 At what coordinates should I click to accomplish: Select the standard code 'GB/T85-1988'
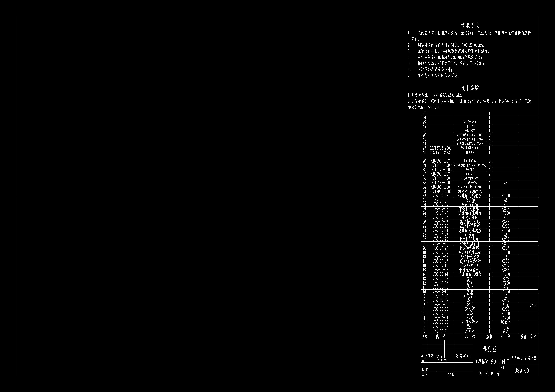tap(440, 187)
